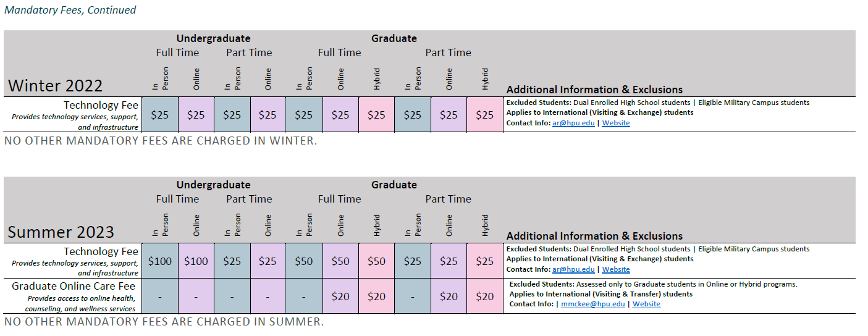Click Winter undergraduate full-time in-person $25 cell
Screen dimensions: 868x336
(160, 115)
